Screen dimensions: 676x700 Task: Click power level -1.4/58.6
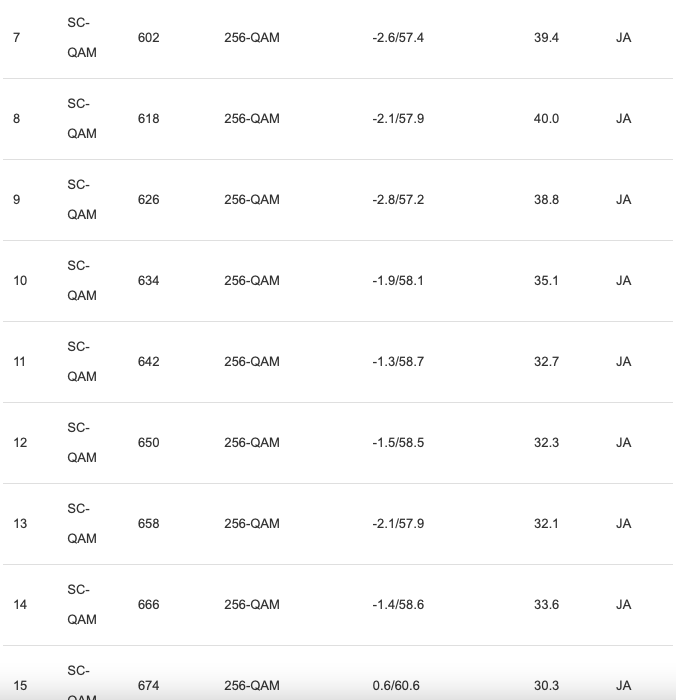398,605
